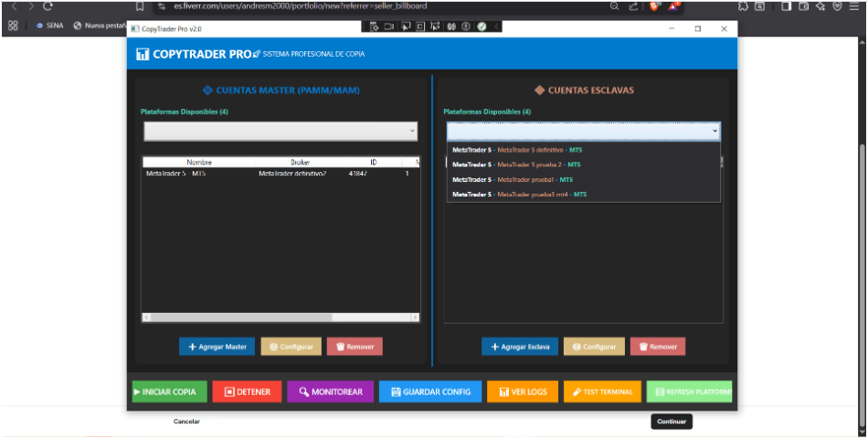
Task: Configure the slave account (Configurar)
Action: (x=594, y=347)
